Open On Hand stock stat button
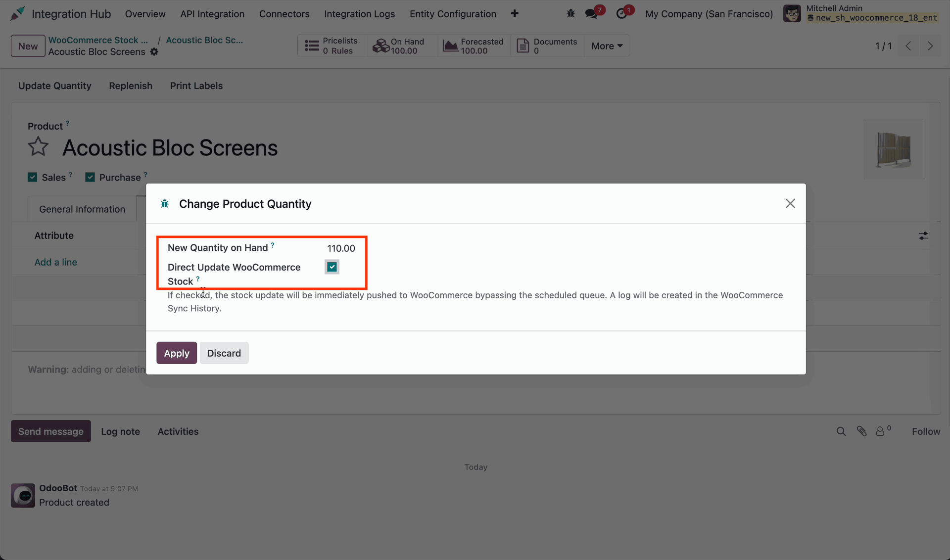Viewport: 950px width, 560px height. (402, 46)
